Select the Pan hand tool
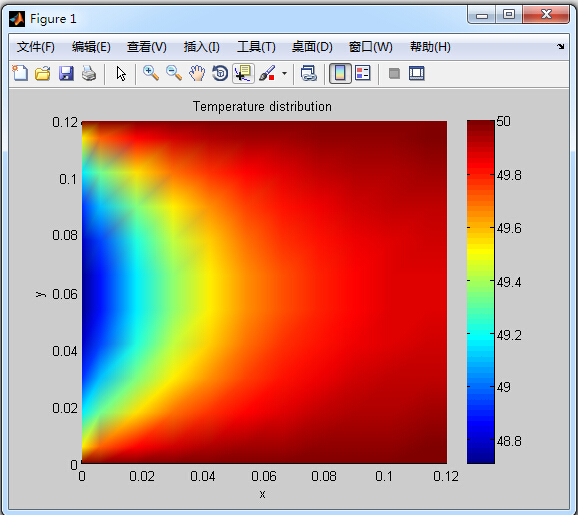 (197, 73)
